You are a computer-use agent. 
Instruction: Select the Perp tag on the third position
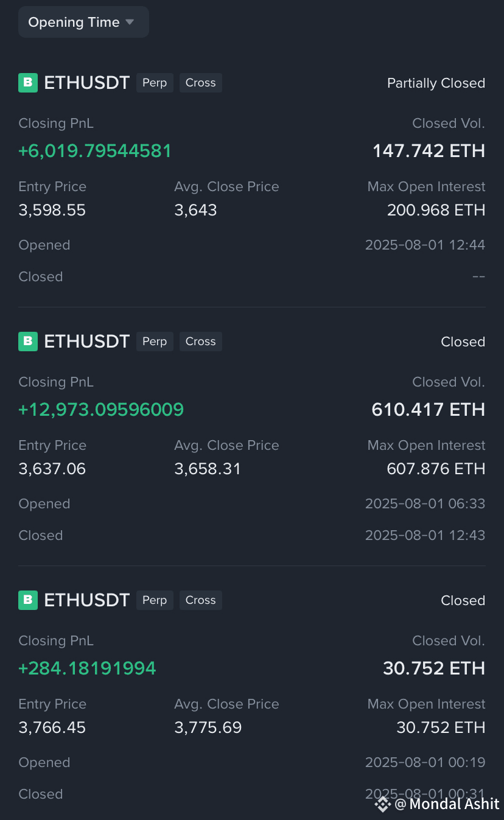coord(155,600)
